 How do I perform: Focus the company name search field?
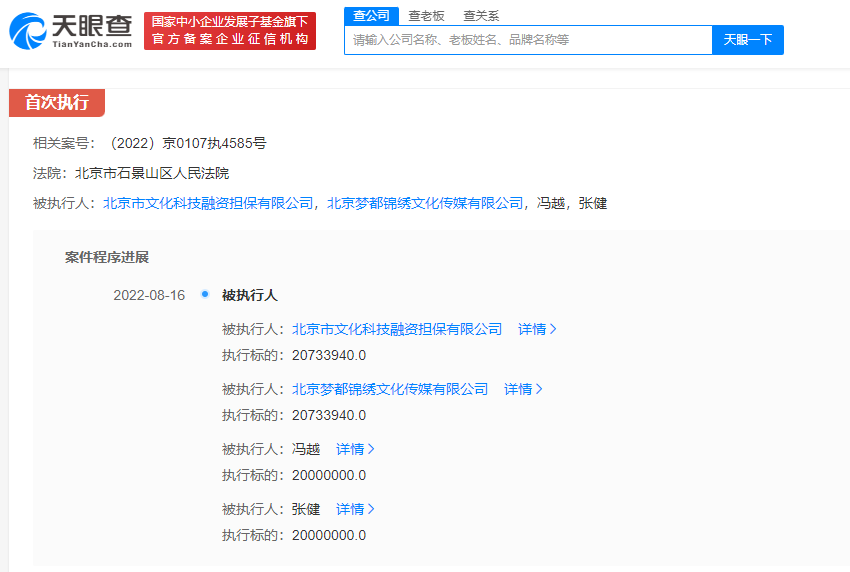[528, 40]
